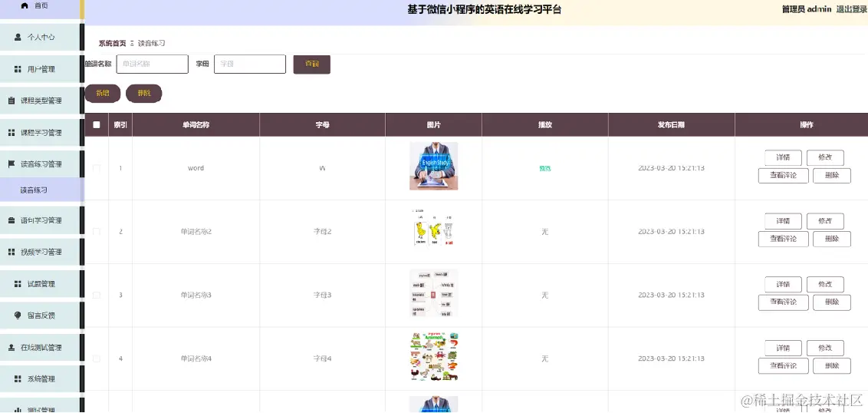This screenshot has height=413, width=868.
Task: Check the checkbox for row 单词名称3
Action: [x=97, y=296]
